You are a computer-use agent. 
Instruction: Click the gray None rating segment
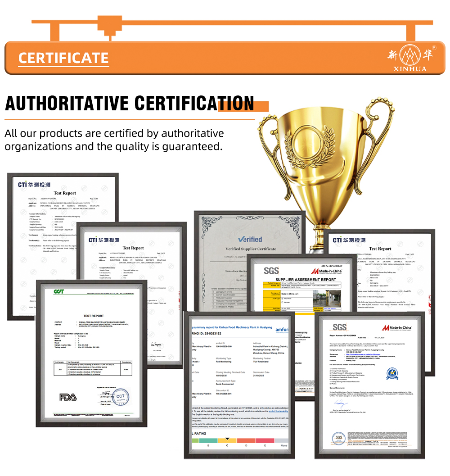(282, 440)
